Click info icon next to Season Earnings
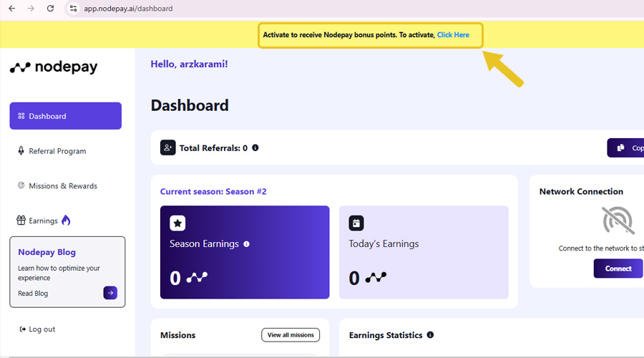 [x=246, y=244]
